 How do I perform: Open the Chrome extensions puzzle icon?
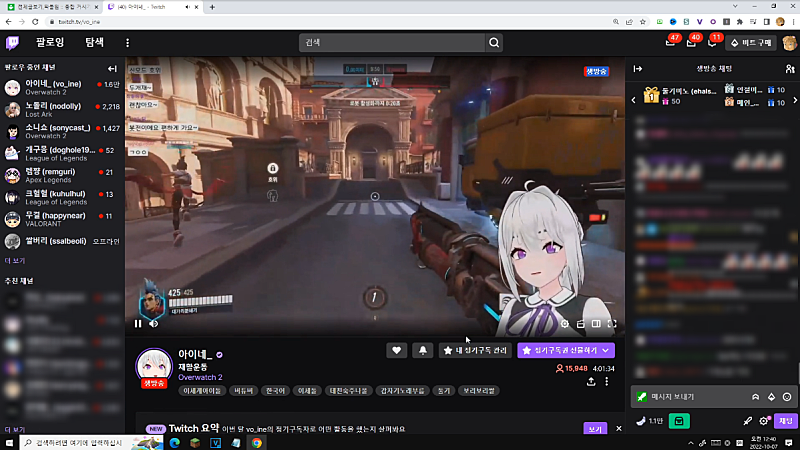740,22
